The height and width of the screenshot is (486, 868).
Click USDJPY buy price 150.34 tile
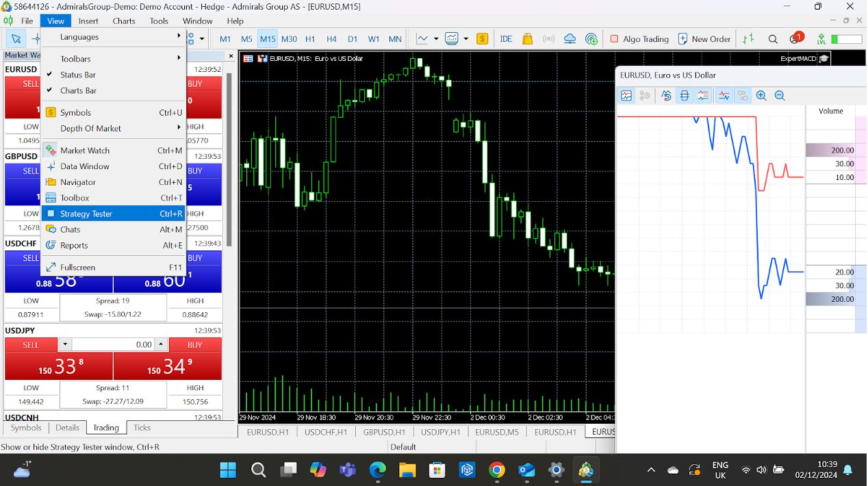(x=168, y=366)
